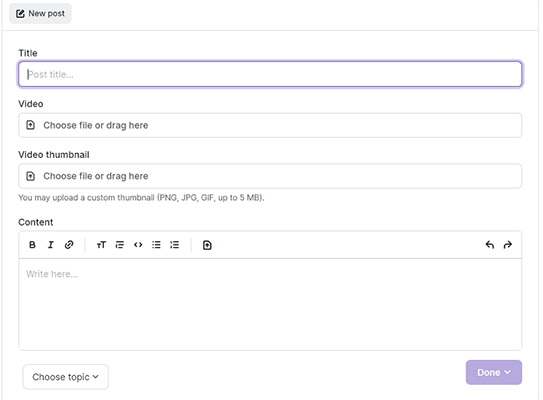Screen dimensions: 543x400
Task: Click into the Write here content area
Action: pyautogui.click(x=270, y=304)
